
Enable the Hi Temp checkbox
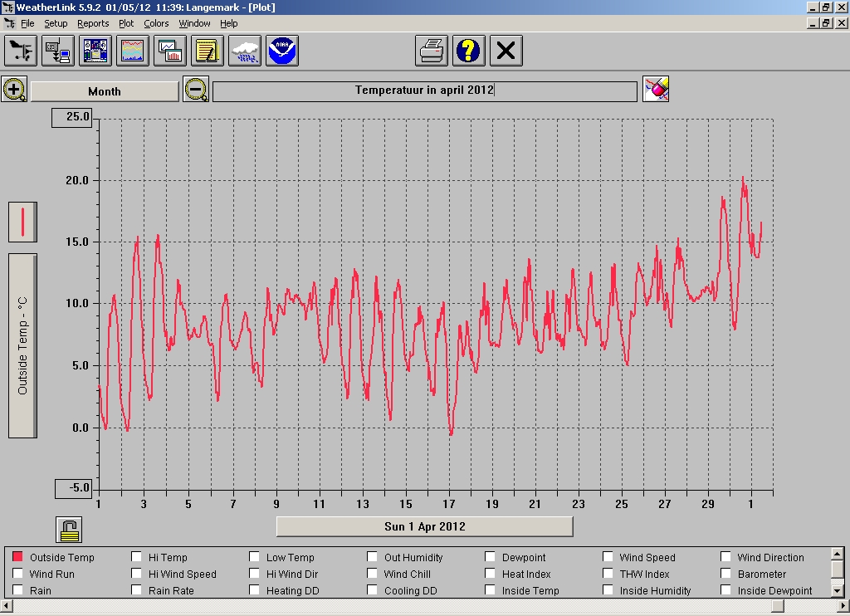click(136, 557)
